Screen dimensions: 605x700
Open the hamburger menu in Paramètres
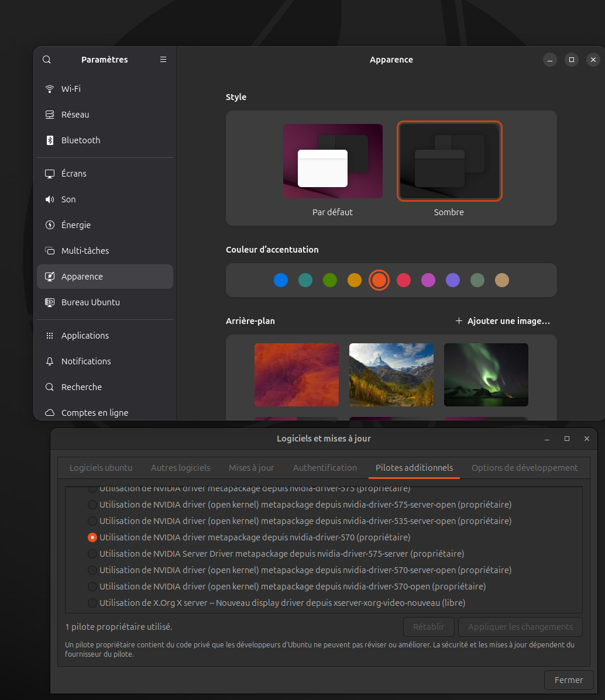coord(163,60)
